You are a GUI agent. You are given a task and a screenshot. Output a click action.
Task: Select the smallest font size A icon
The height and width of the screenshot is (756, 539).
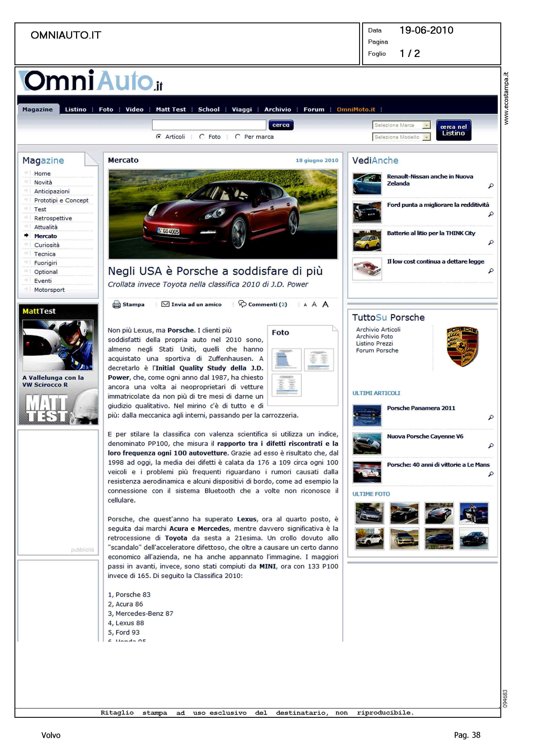click(305, 305)
